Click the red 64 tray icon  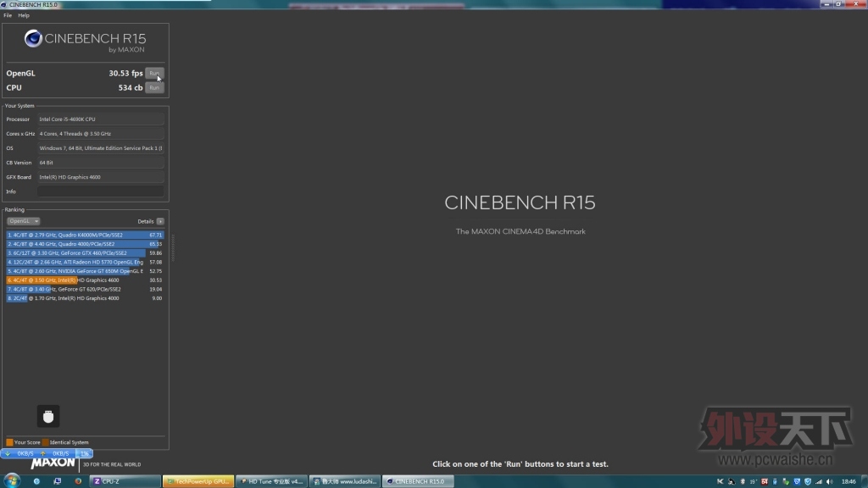(x=765, y=482)
